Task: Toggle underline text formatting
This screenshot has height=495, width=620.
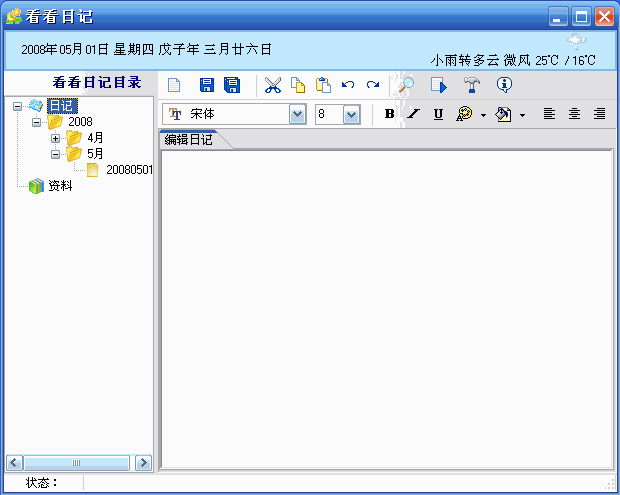Action: tap(438, 114)
